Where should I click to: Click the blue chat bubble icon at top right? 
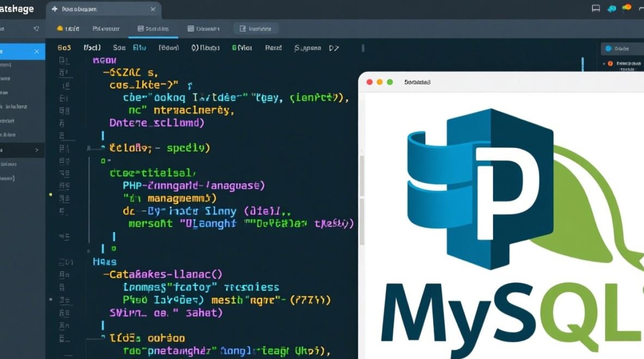coord(611,8)
